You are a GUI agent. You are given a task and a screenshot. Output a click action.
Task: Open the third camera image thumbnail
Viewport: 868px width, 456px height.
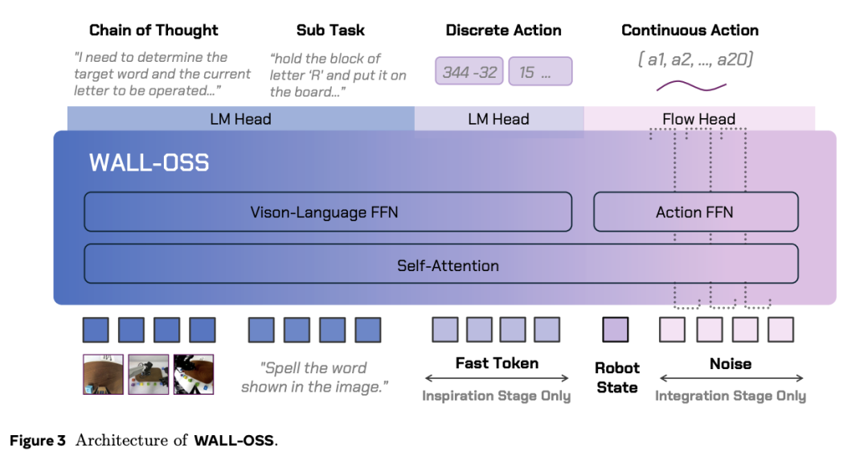coord(194,374)
